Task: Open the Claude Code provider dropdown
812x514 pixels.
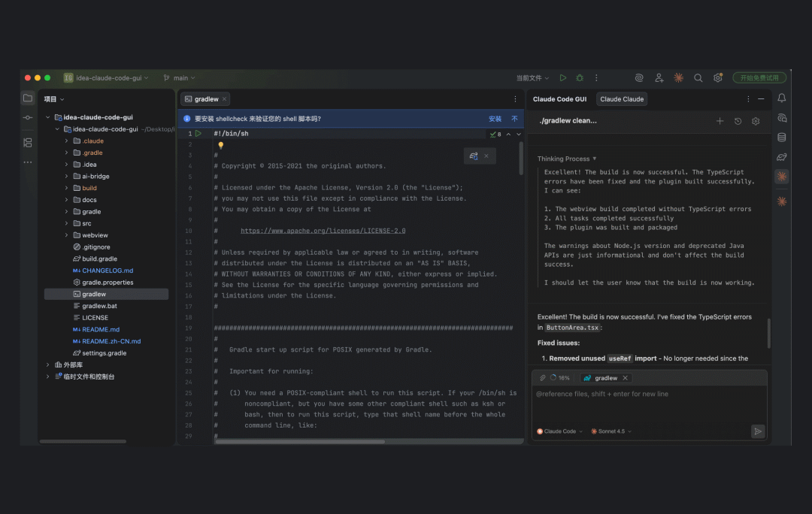Action: pyautogui.click(x=560, y=431)
